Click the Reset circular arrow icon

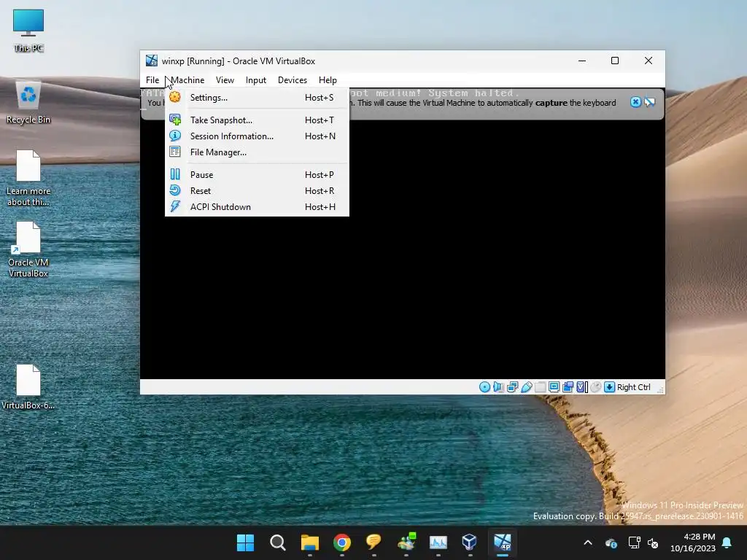(x=175, y=190)
